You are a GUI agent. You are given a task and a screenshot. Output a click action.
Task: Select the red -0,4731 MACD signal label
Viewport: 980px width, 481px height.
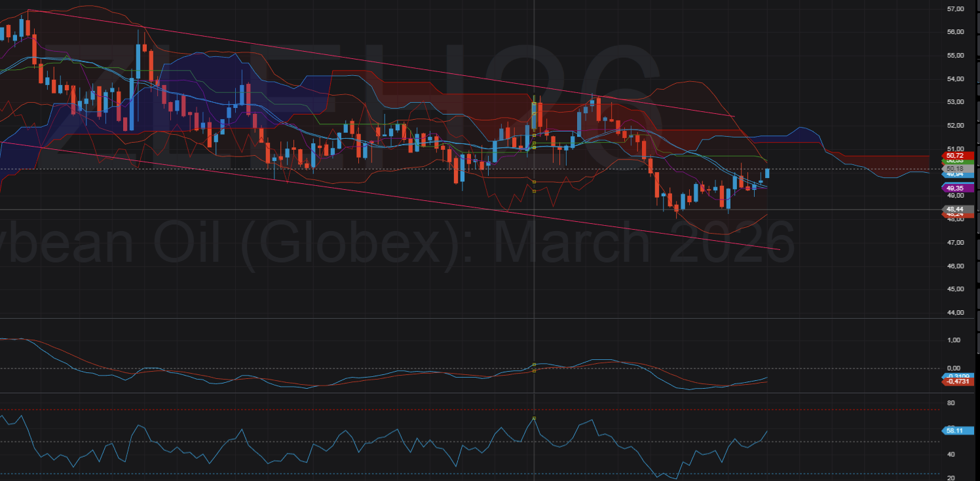pos(959,382)
